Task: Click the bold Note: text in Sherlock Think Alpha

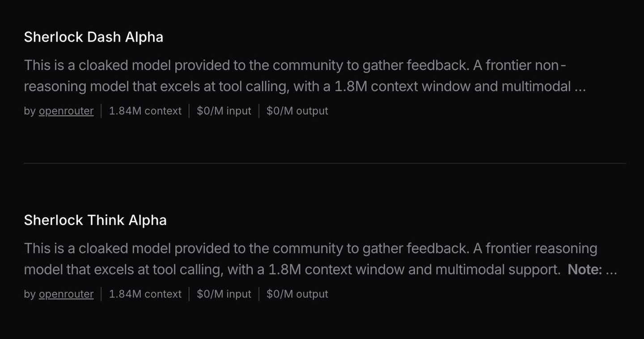Action: pyautogui.click(x=585, y=270)
